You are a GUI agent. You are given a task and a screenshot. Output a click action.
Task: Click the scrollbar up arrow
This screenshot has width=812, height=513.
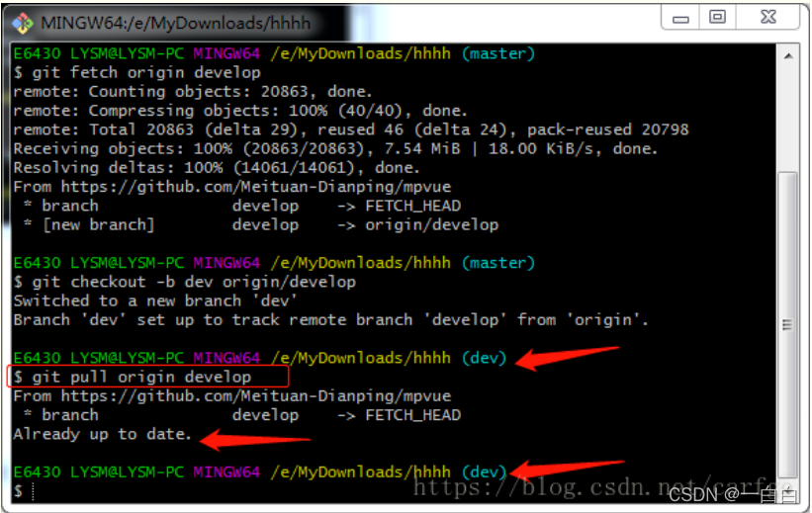click(788, 56)
